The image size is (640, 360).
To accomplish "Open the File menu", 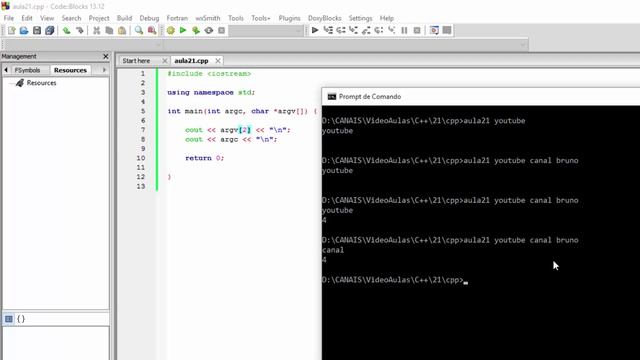I will click(x=9, y=18).
